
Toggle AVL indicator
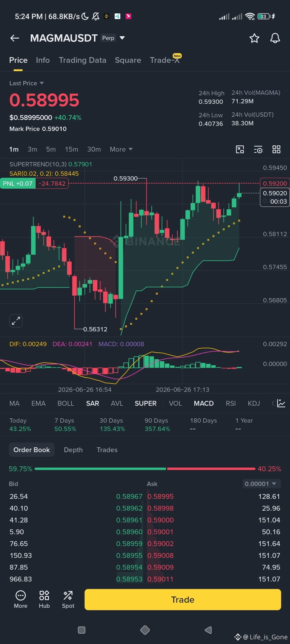coord(117,403)
